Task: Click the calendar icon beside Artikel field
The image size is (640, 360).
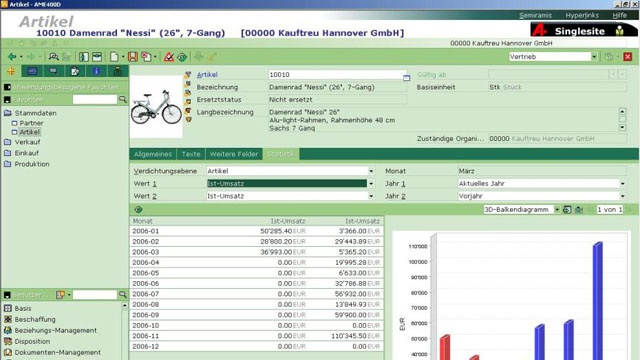Action: click(x=407, y=77)
